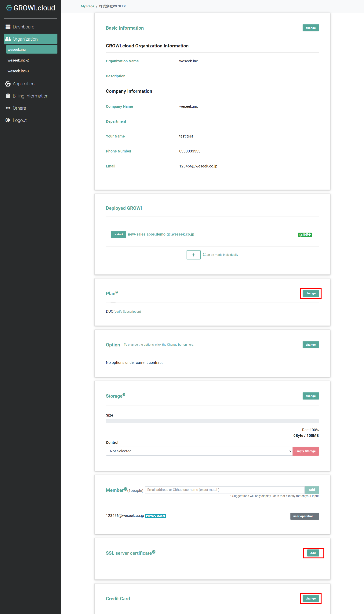
Task: Click change button for Basic Information
Action: click(311, 28)
